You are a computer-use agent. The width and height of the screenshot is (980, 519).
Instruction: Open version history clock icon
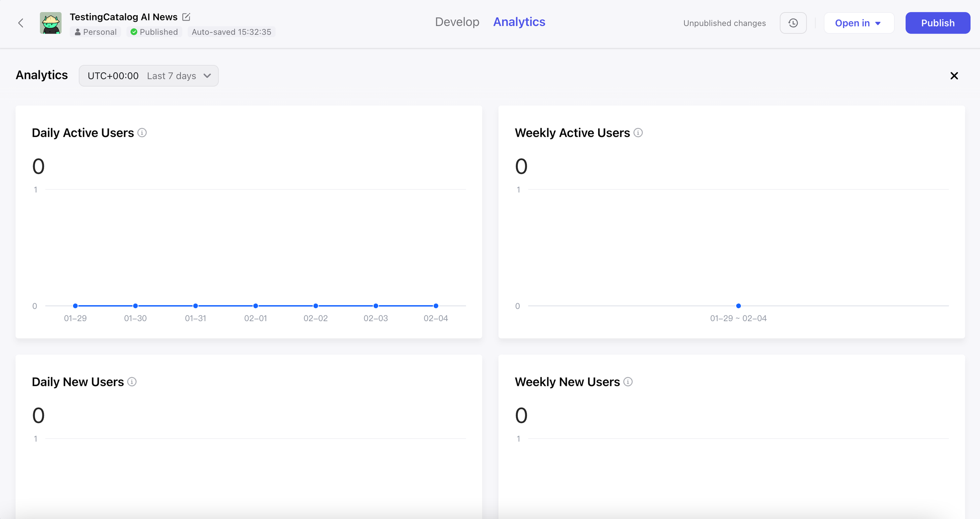pos(793,23)
